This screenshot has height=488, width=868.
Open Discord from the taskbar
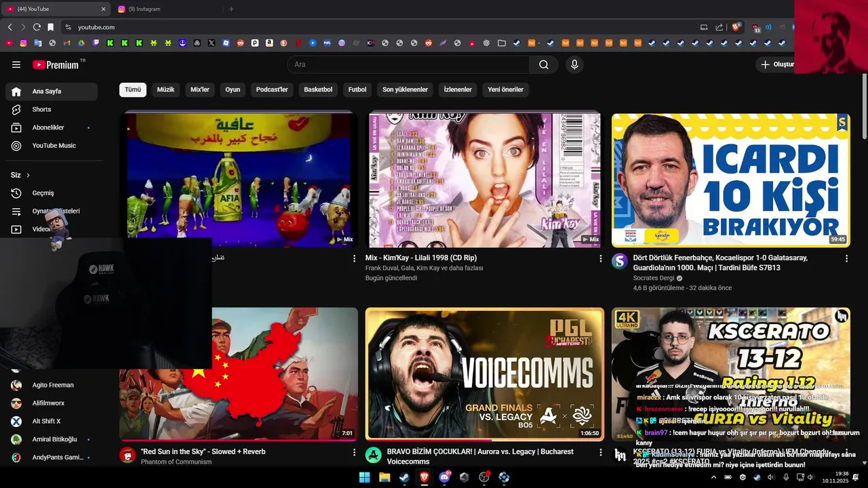click(444, 477)
